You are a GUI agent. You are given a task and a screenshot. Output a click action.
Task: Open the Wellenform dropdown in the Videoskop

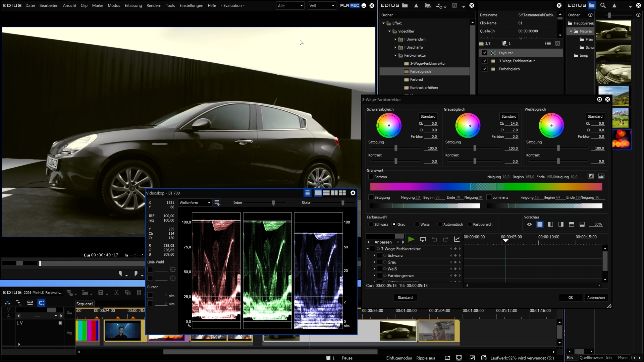coord(195,203)
